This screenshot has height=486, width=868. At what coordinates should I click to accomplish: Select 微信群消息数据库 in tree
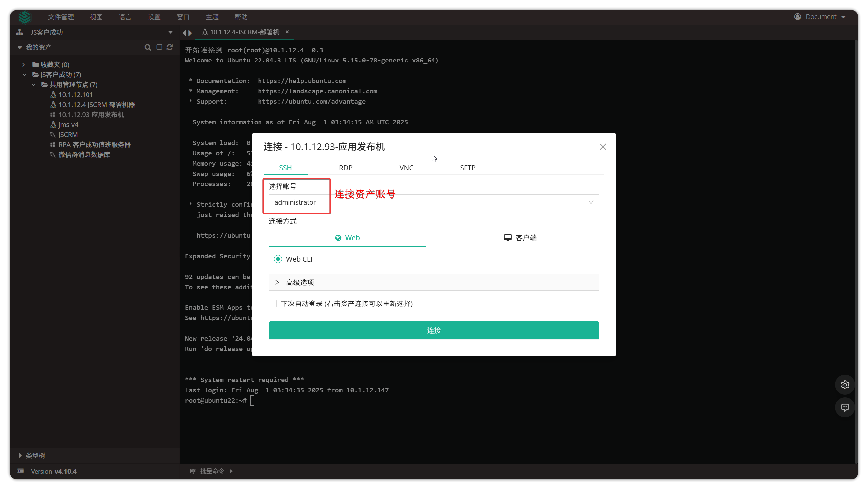(84, 155)
